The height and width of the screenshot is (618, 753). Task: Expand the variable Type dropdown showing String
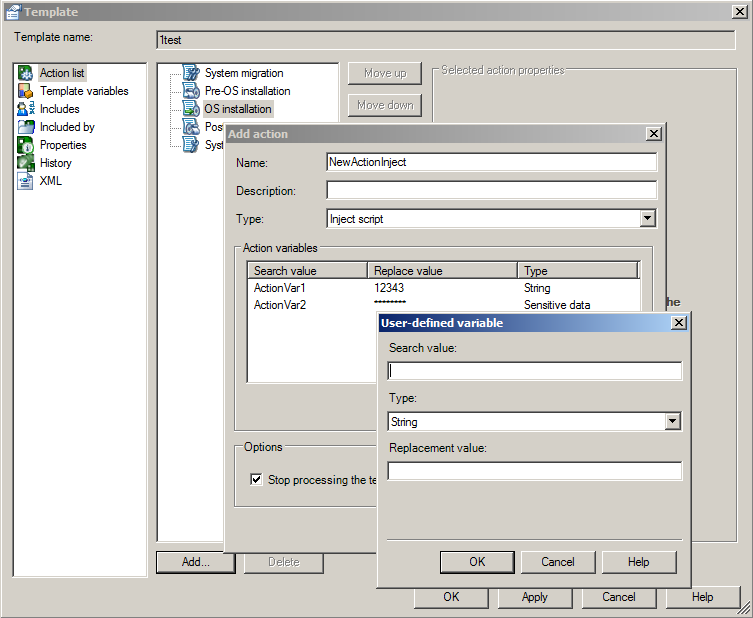pos(672,422)
